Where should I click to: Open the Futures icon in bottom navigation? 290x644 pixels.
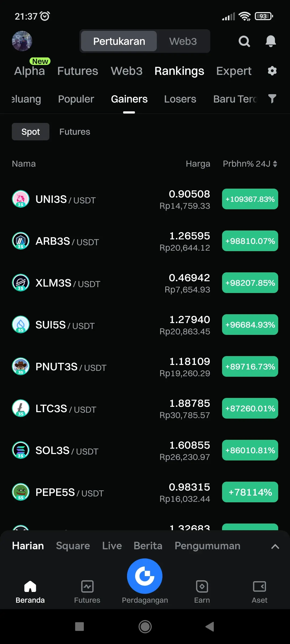[87, 586]
